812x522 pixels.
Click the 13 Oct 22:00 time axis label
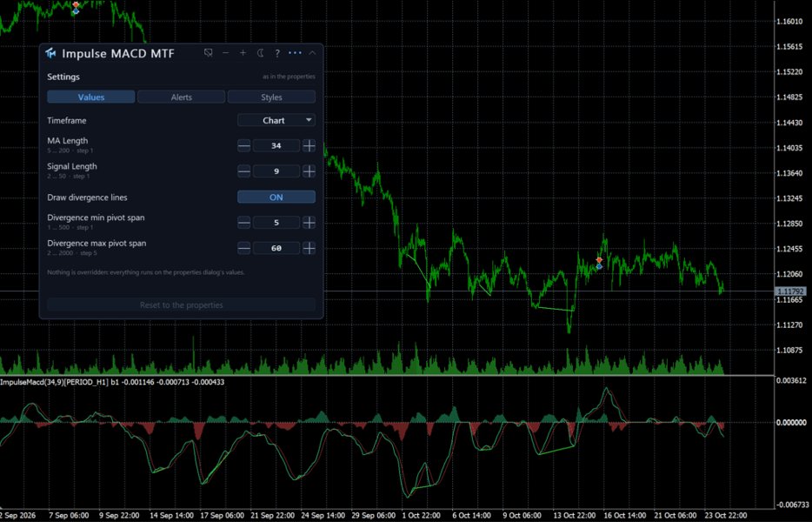coord(574,515)
